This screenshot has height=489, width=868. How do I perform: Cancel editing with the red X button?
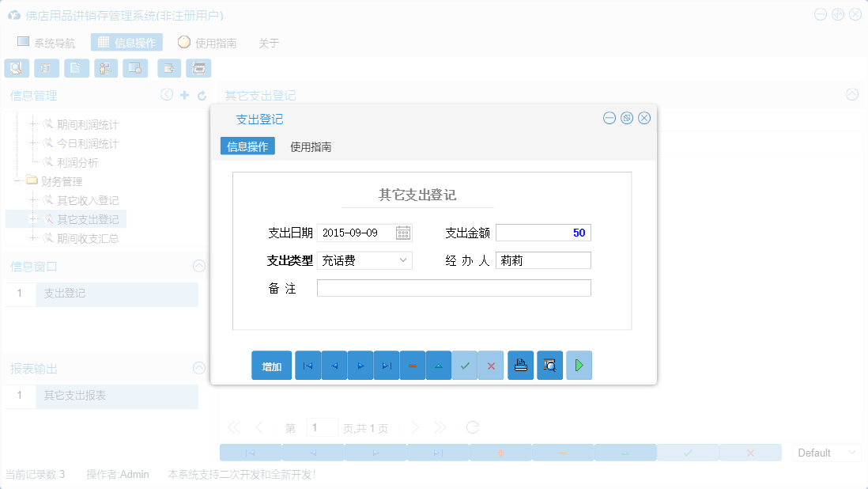pyautogui.click(x=491, y=365)
